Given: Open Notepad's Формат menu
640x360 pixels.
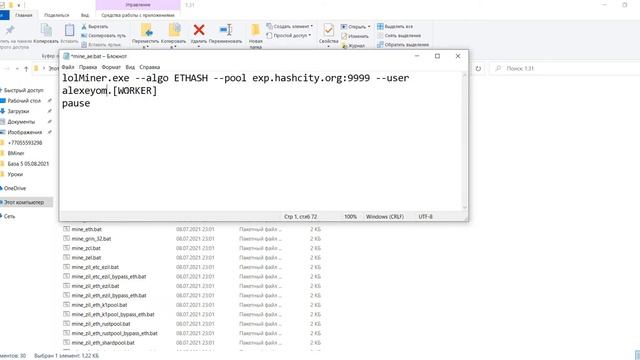Looking at the screenshot, I should [111, 67].
